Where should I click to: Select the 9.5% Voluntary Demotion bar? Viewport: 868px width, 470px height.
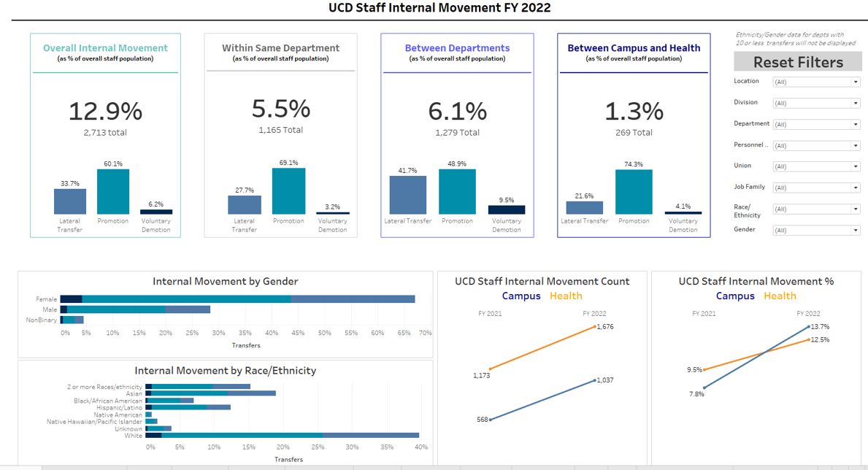(506, 210)
